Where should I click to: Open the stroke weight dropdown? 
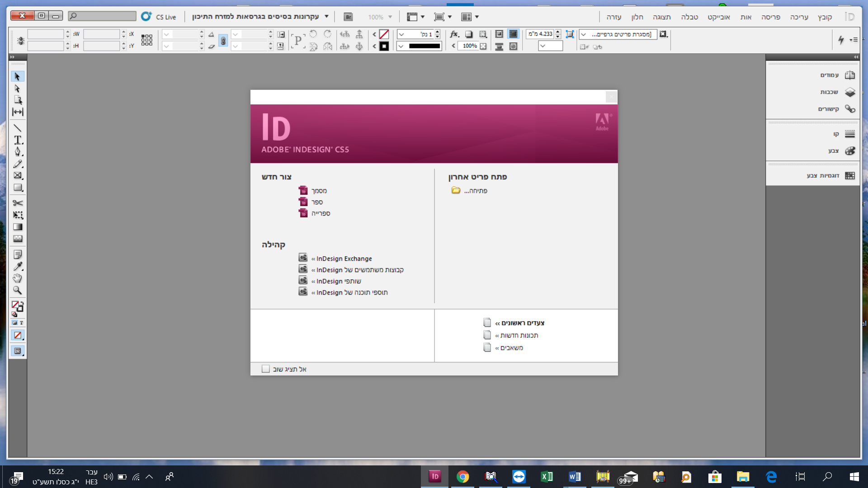(x=401, y=34)
